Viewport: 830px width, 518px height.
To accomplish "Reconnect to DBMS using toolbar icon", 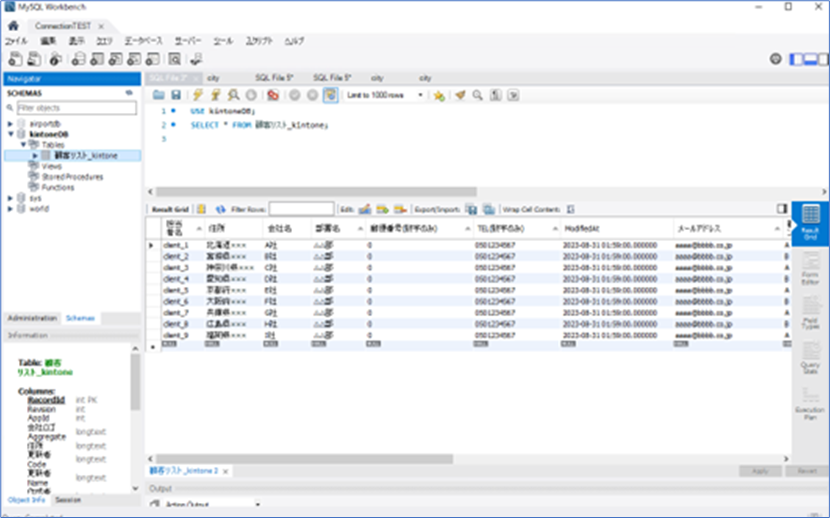I will point(196,59).
